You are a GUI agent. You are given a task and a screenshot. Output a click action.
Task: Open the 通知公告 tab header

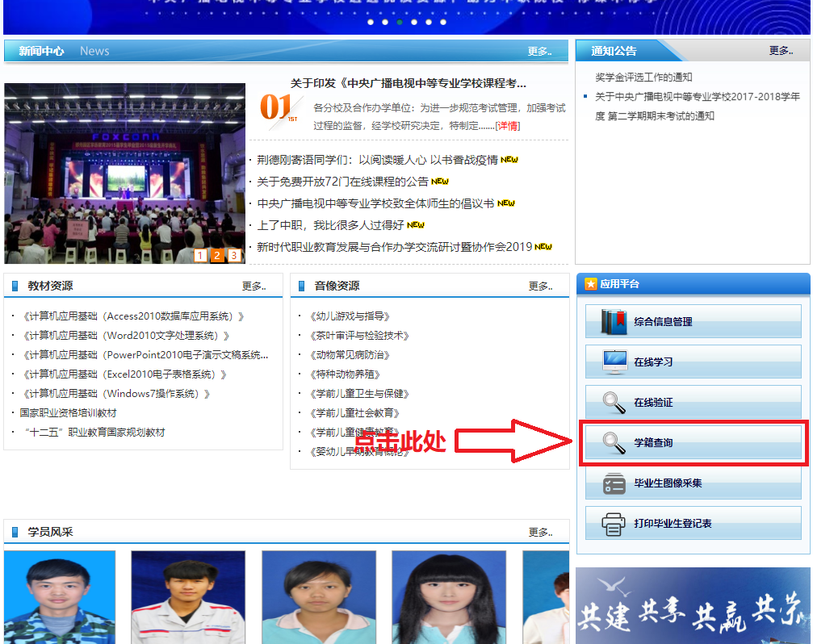pyautogui.click(x=614, y=51)
